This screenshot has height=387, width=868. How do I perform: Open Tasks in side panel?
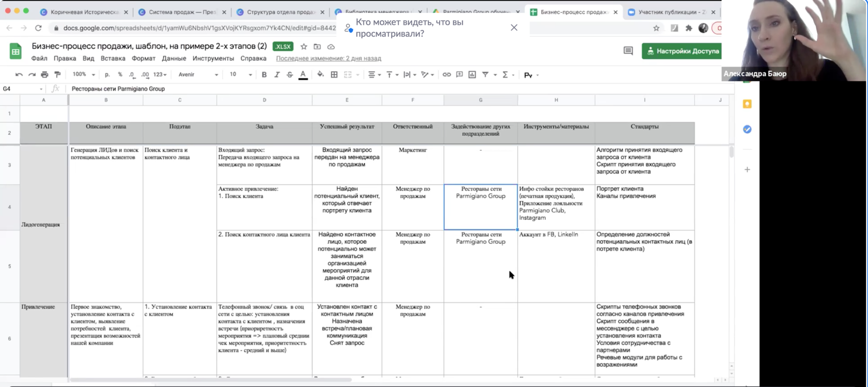pos(747,129)
